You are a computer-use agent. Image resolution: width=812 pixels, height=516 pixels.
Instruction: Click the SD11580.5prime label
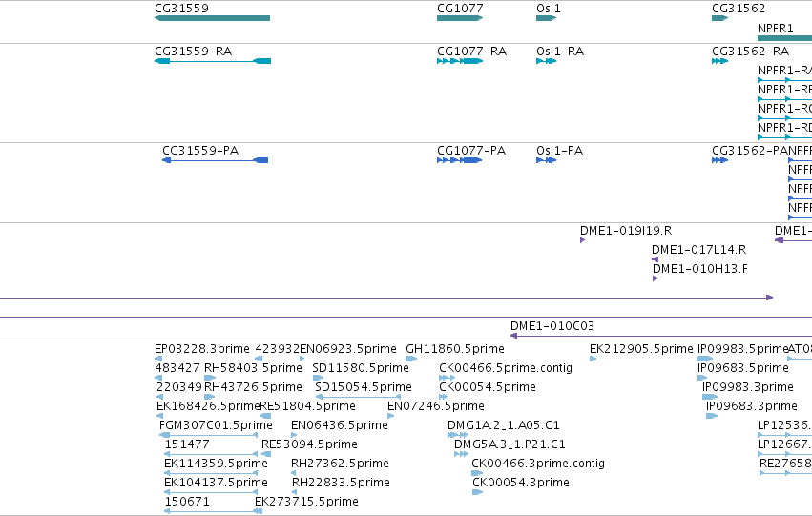click(361, 368)
